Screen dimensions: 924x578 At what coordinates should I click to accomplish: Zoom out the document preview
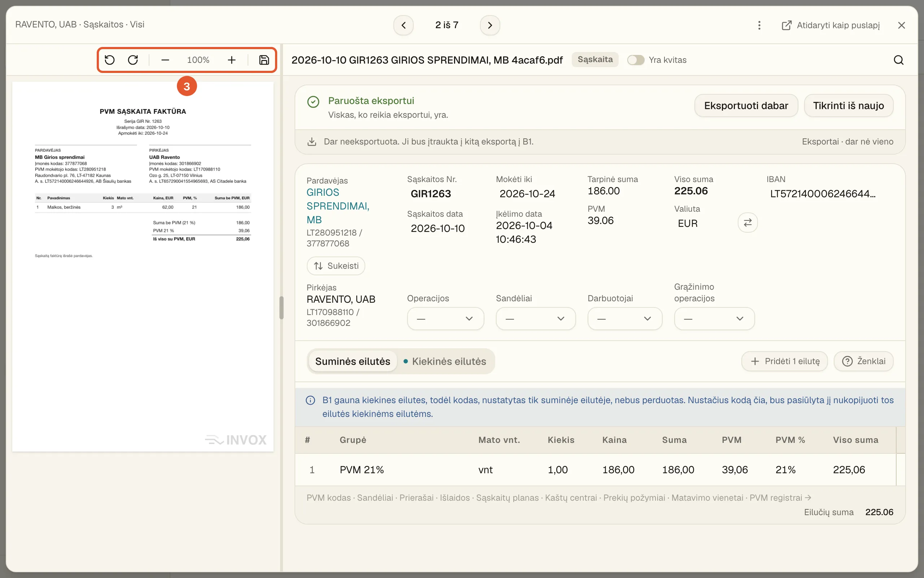point(165,60)
